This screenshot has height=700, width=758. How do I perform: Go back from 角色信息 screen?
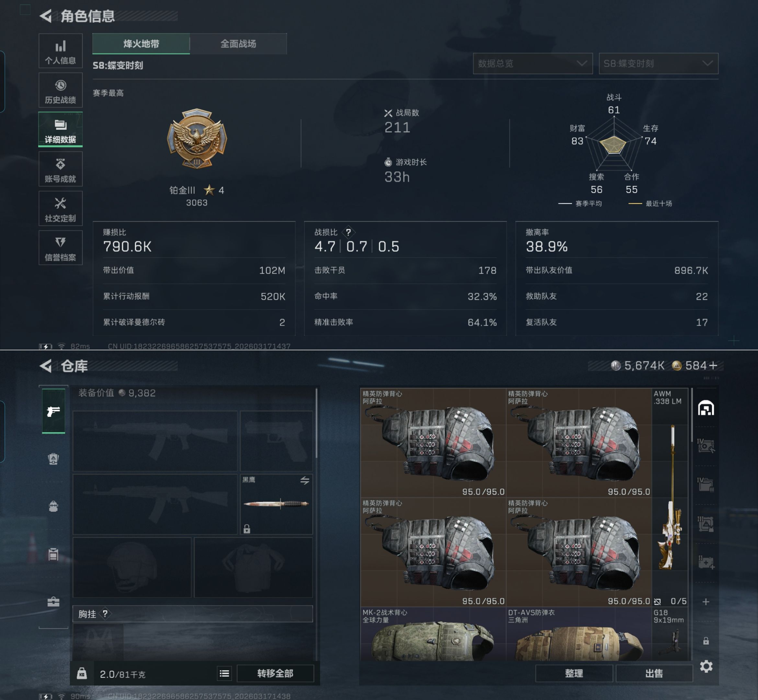tap(46, 16)
